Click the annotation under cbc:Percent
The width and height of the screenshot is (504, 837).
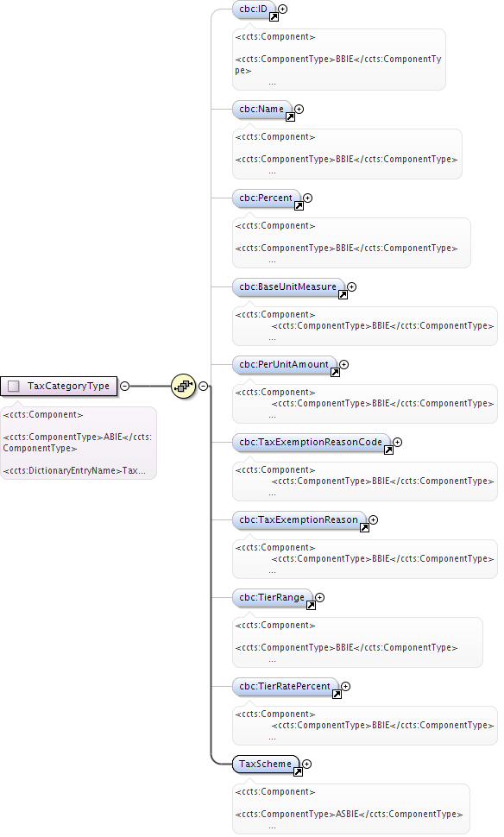coord(351,242)
